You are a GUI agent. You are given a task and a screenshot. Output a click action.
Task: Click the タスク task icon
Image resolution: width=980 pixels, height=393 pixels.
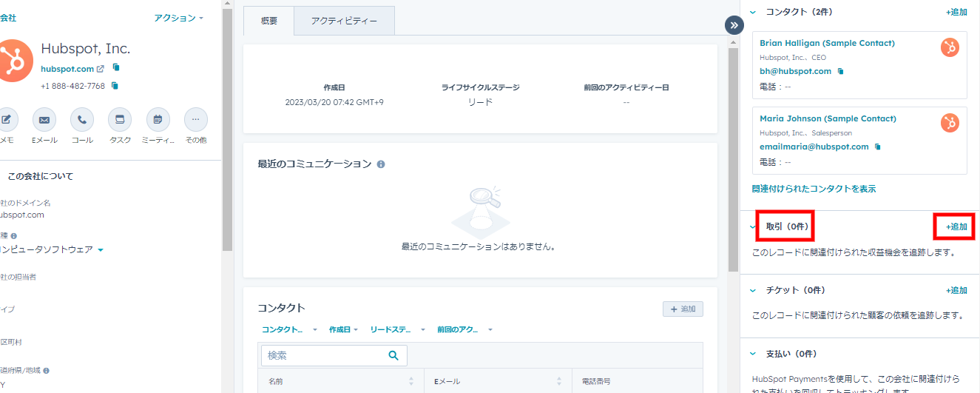(x=120, y=119)
